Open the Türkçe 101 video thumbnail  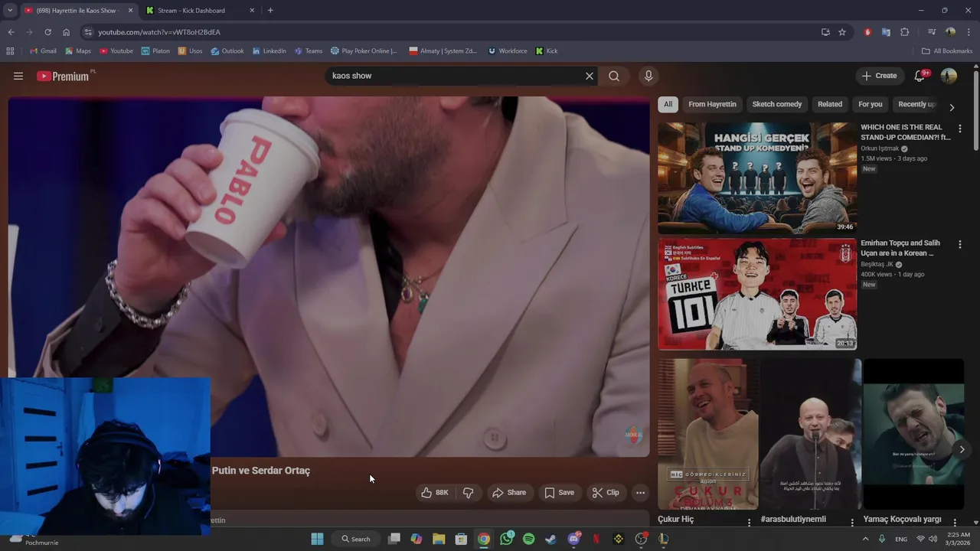(x=757, y=294)
